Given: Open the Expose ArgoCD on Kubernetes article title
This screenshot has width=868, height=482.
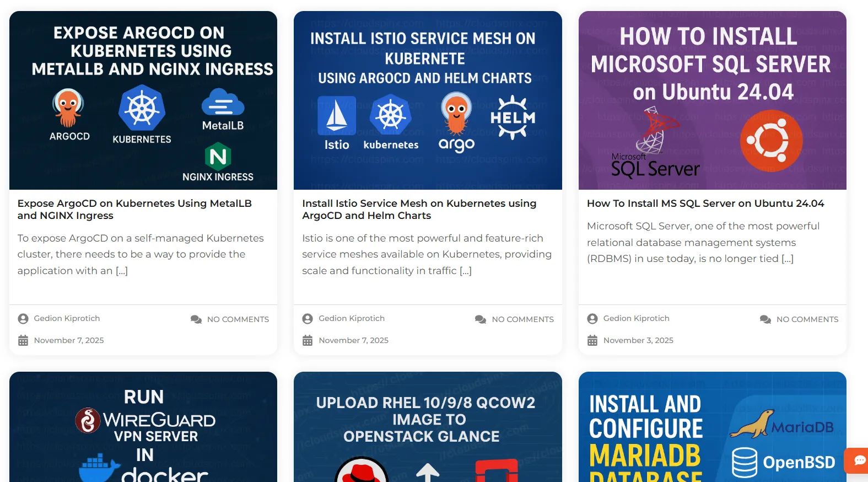Looking at the screenshot, I should (x=134, y=210).
